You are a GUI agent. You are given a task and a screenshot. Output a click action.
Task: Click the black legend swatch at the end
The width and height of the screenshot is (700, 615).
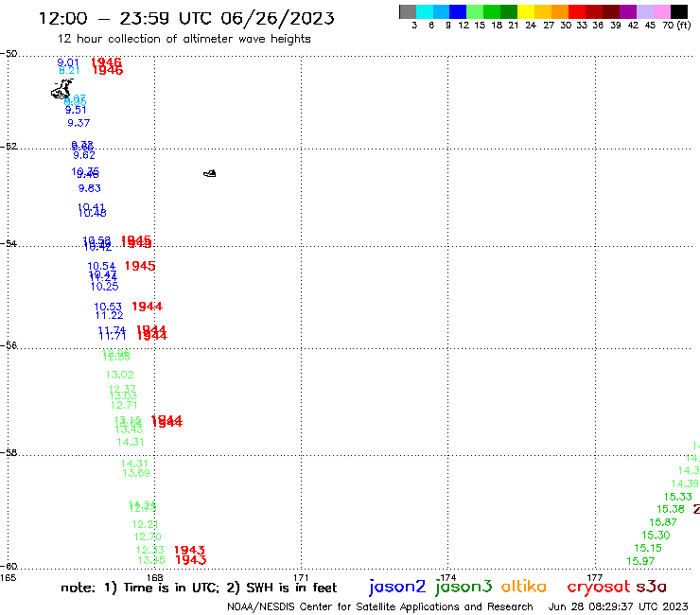tap(679, 11)
